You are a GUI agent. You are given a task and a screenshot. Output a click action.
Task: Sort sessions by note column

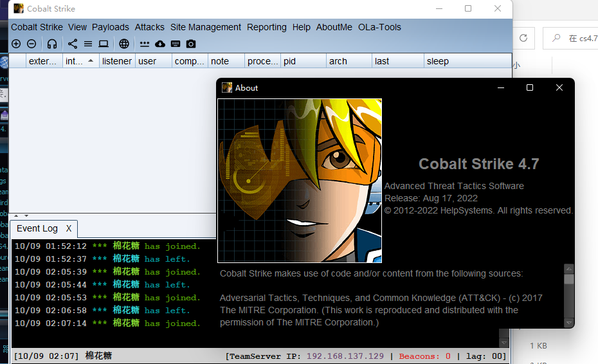pos(226,61)
